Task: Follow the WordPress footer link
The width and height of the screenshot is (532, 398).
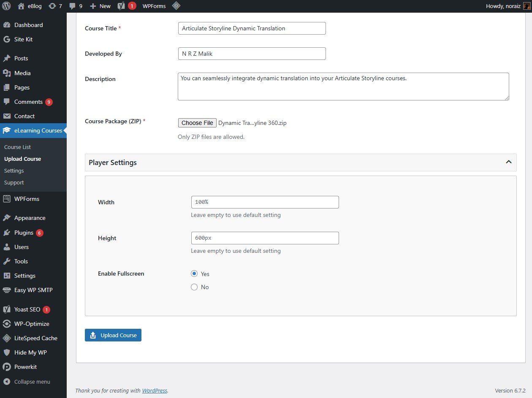Action: pyautogui.click(x=155, y=390)
